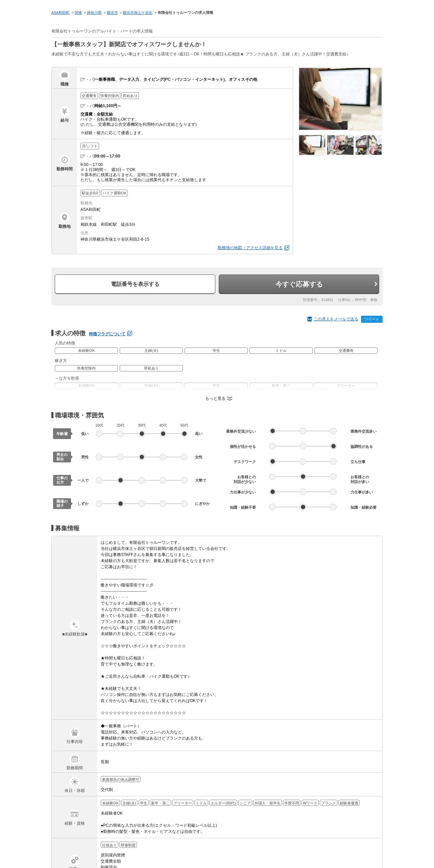
Task: Open 特徴フラグについて link
Action: [107, 334]
